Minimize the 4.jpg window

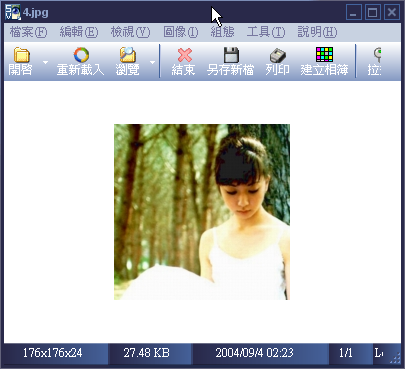354,13
